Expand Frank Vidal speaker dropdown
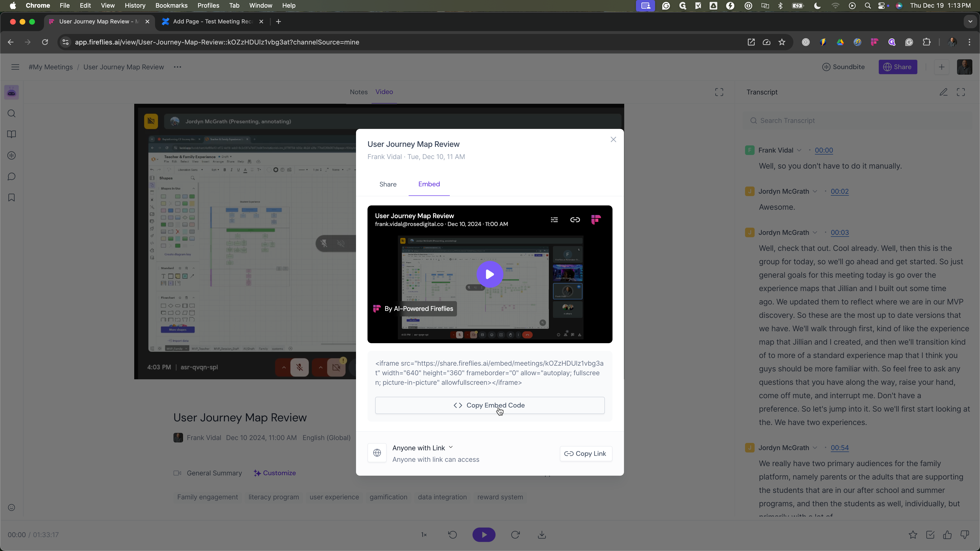The width and height of the screenshot is (980, 551). pos(799,150)
